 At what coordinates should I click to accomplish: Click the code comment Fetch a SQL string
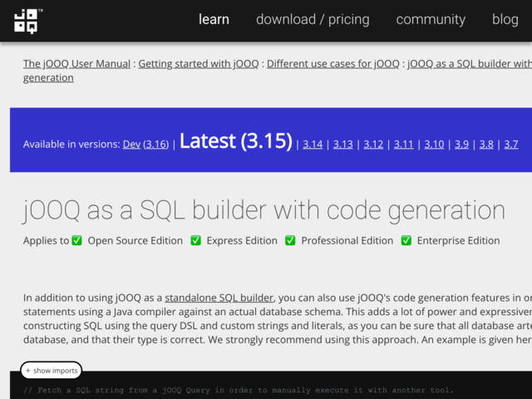coord(239,390)
